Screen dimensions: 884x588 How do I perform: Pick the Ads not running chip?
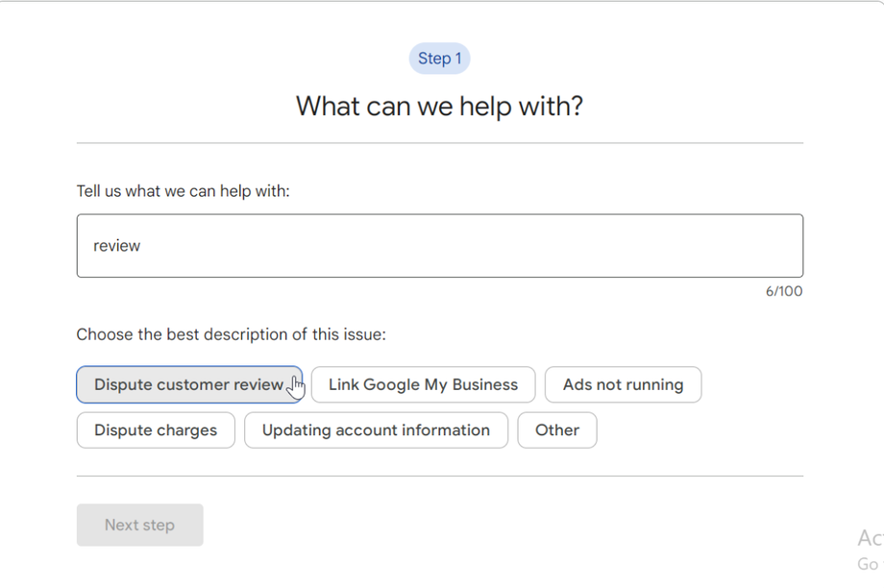[623, 384]
